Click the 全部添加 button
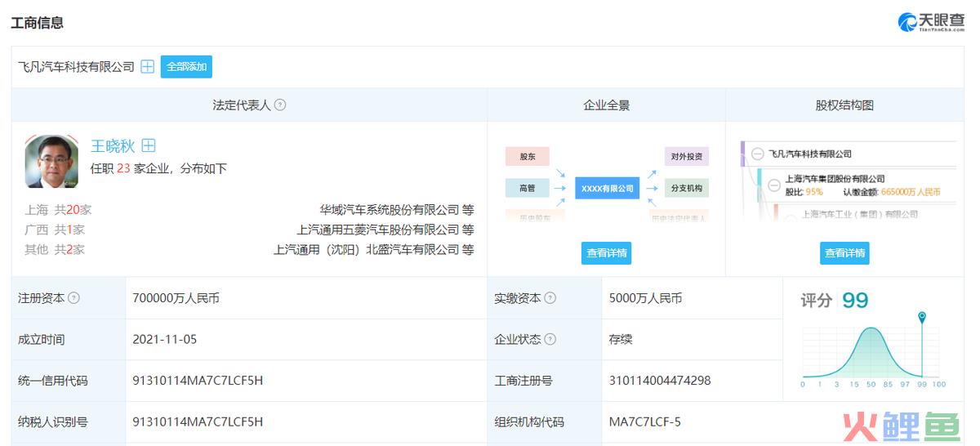This screenshot has height=446, width=980. (186, 67)
